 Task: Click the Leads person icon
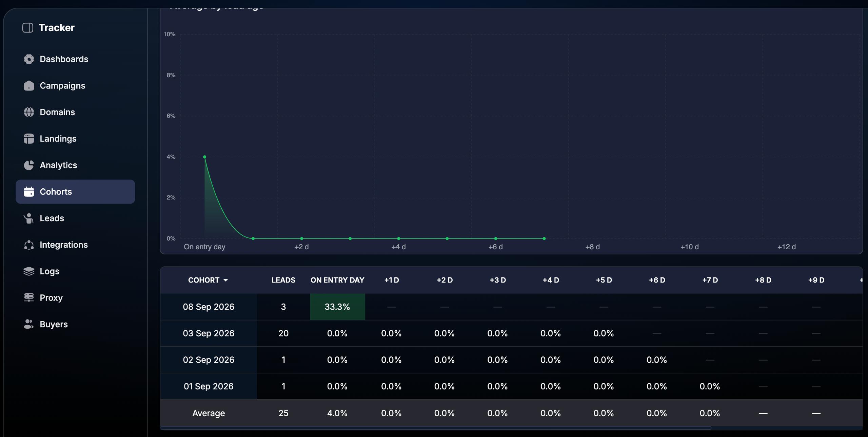tap(29, 218)
